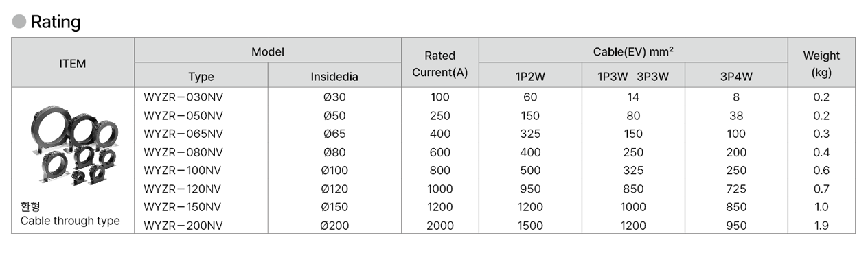Click the 1.9 weight value

[x=821, y=225]
